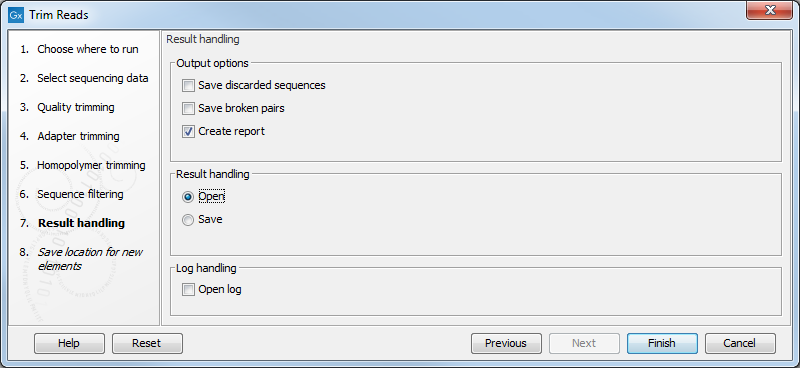Choose the Save radio option
This screenshot has height=368, width=800.
(x=188, y=220)
